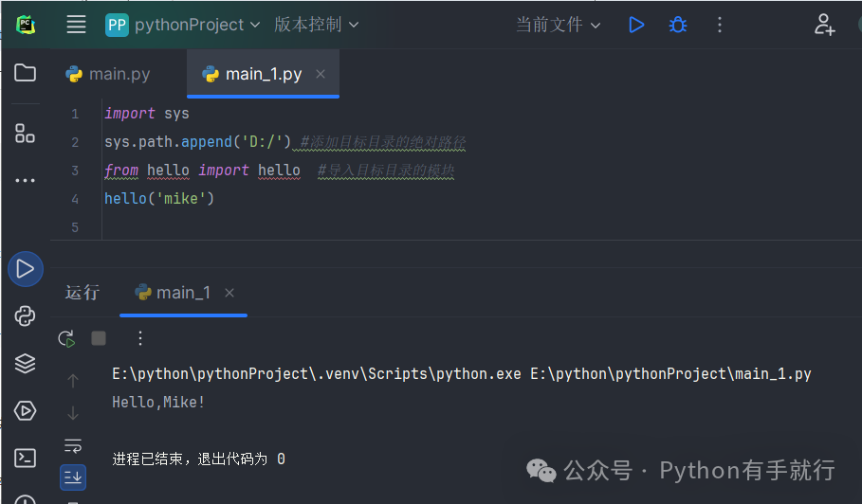
Task: Open the top toolbar more actions menu
Action: [720, 25]
